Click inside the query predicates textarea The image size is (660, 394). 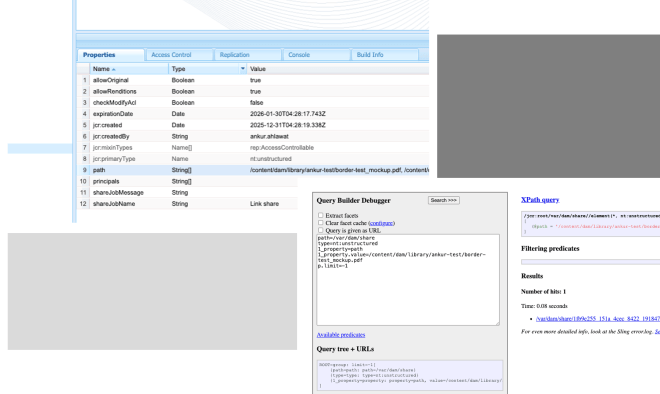(x=408, y=280)
